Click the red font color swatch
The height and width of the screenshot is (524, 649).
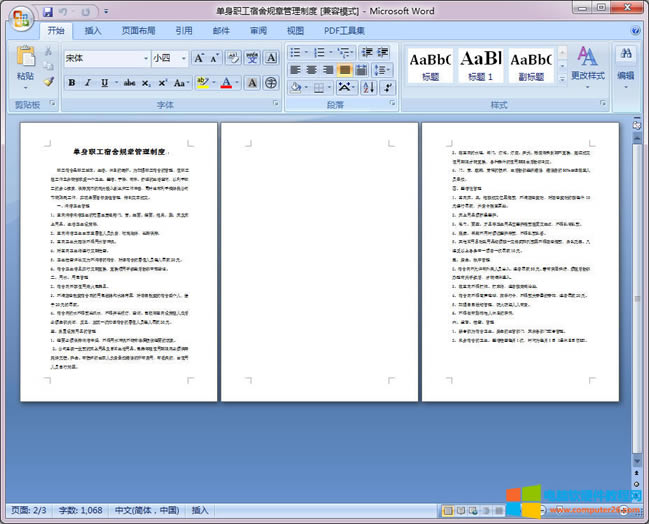[x=227, y=83]
